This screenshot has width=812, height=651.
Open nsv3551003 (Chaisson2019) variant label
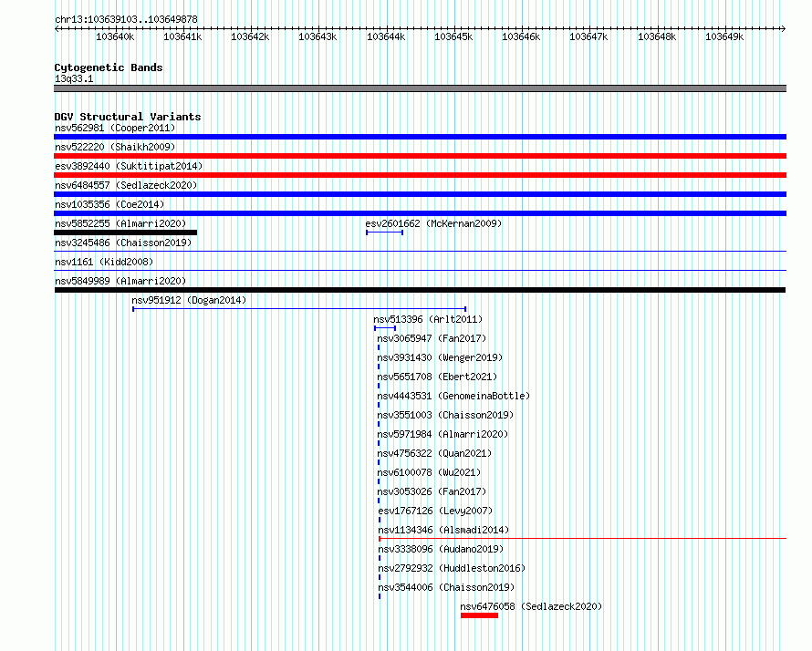tap(445, 415)
